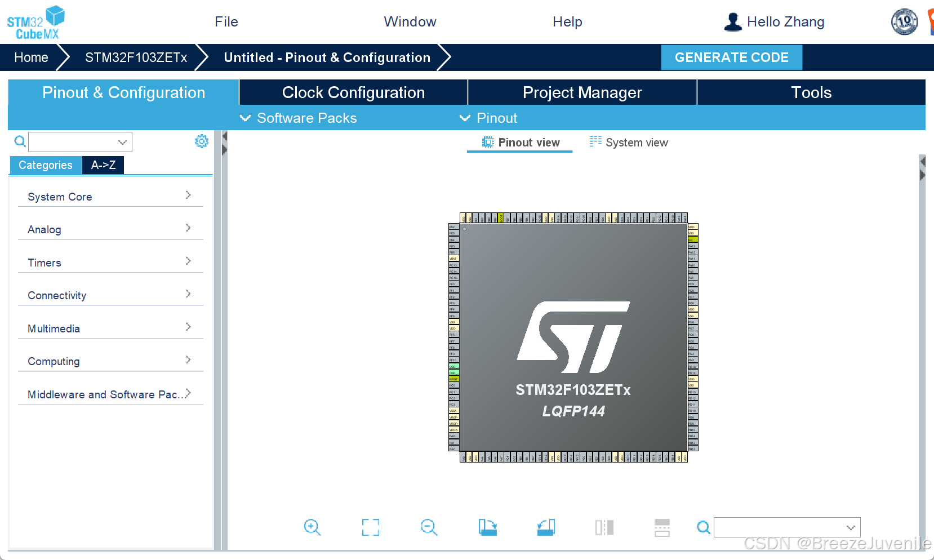Click the STM32F103ZETx label on the chip

point(573,390)
